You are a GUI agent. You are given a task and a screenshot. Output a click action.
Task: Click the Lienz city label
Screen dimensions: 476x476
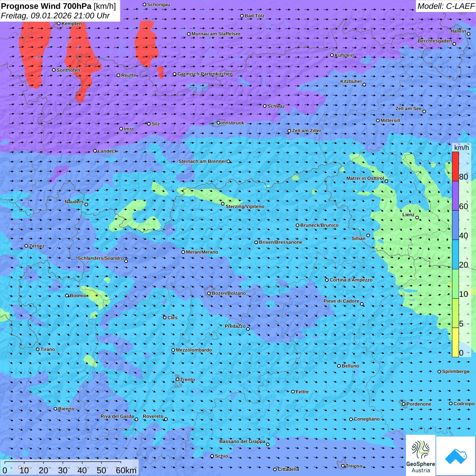tap(408, 215)
